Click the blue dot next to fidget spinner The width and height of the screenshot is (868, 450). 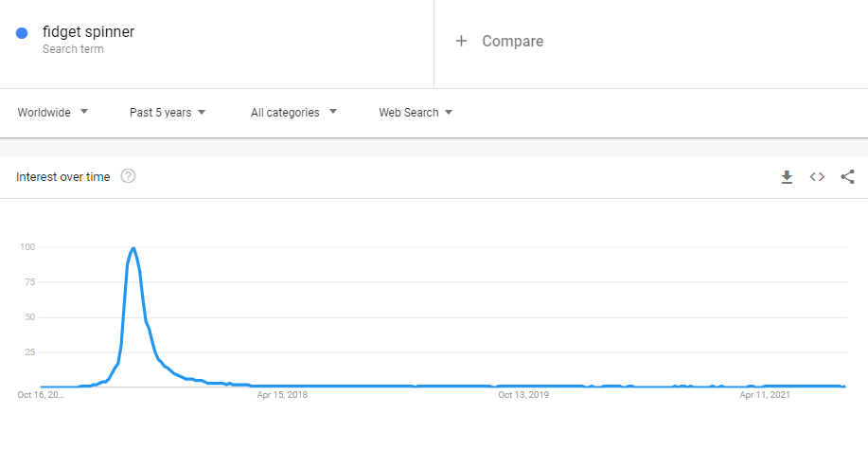click(x=22, y=33)
